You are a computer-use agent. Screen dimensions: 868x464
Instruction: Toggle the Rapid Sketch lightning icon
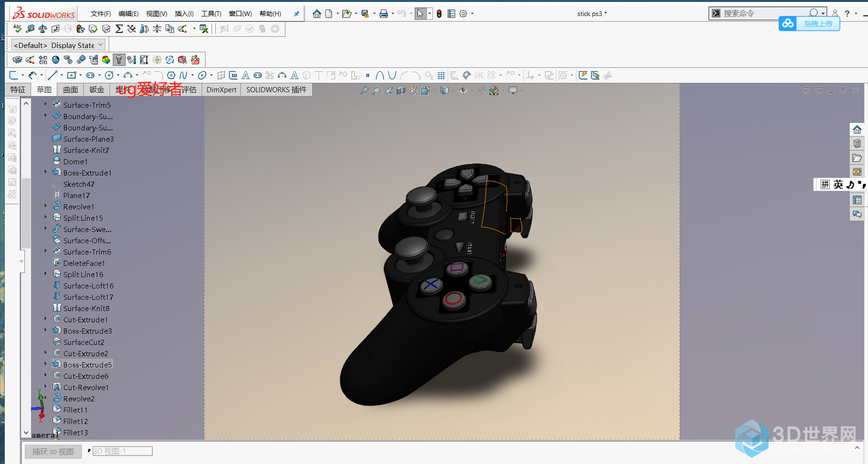coord(583,75)
